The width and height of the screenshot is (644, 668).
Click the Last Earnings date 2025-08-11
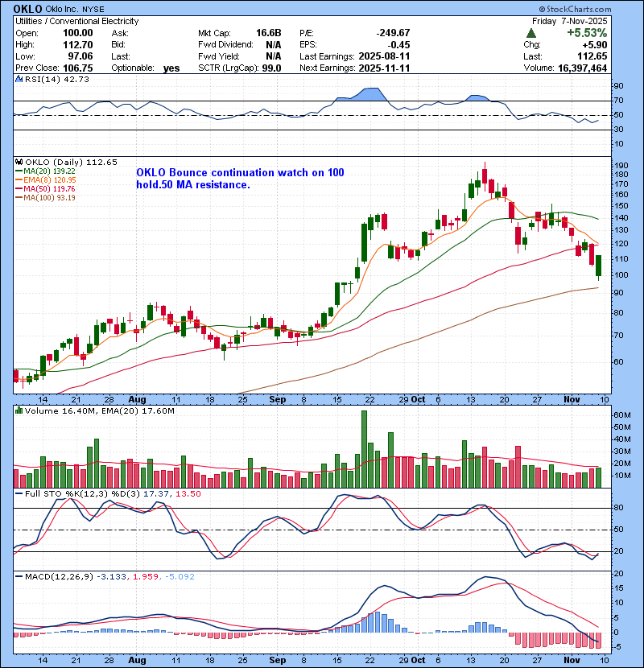[384, 56]
